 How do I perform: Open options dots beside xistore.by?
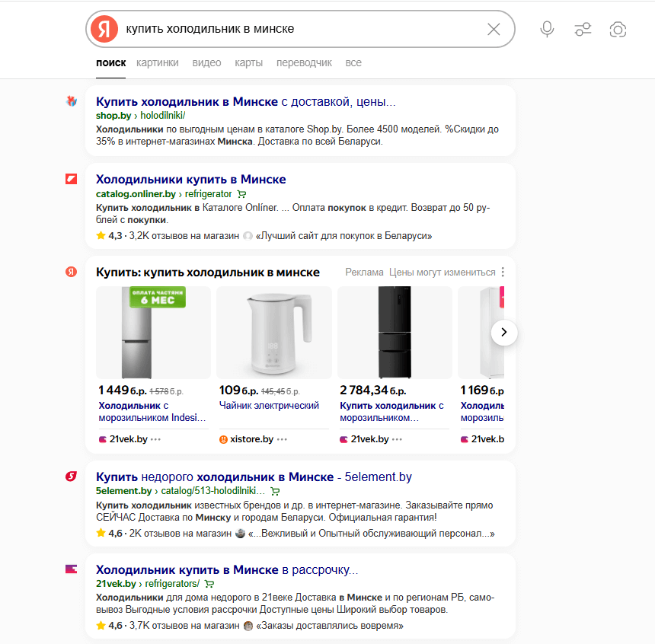tap(282, 439)
